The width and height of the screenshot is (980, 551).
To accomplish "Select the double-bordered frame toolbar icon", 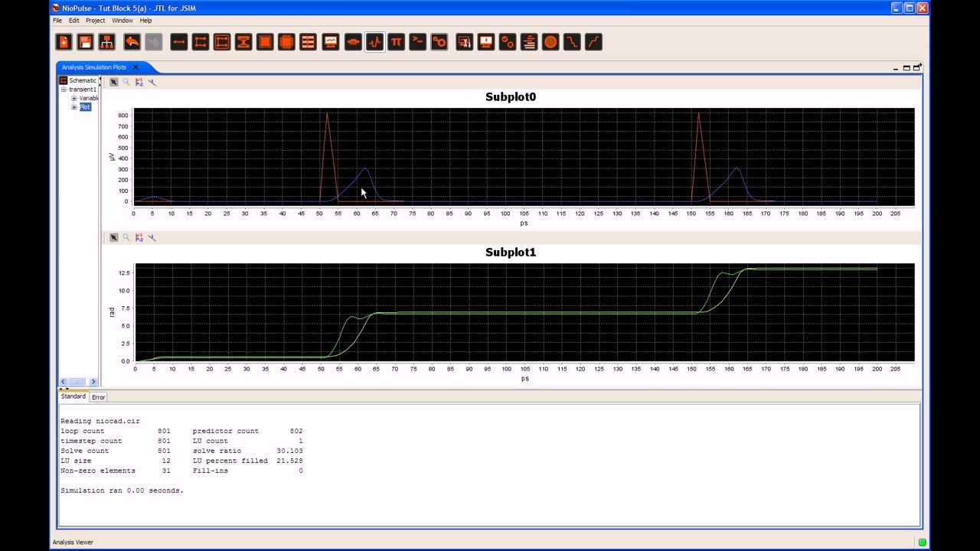I will point(222,42).
